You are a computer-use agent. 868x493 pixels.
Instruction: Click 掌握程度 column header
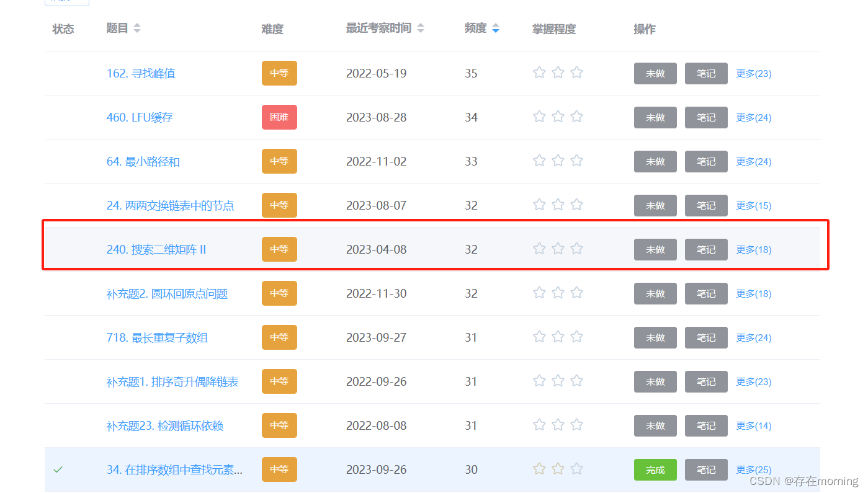pos(554,29)
